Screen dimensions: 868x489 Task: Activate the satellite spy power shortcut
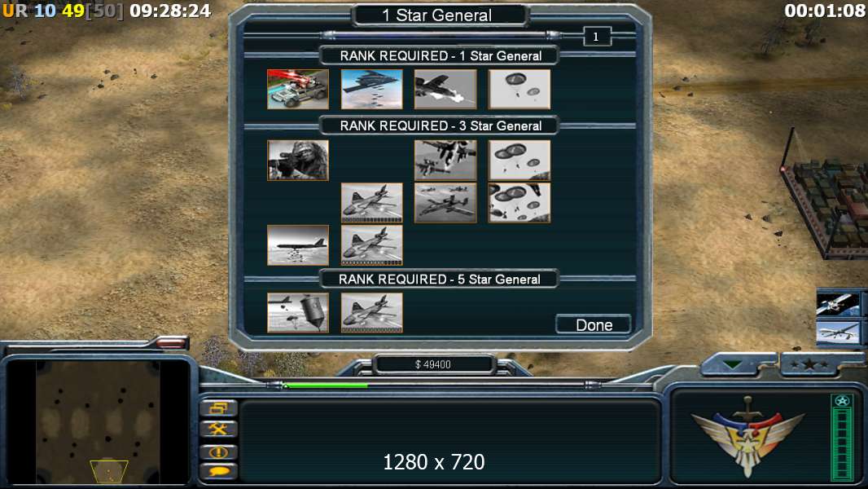click(838, 305)
